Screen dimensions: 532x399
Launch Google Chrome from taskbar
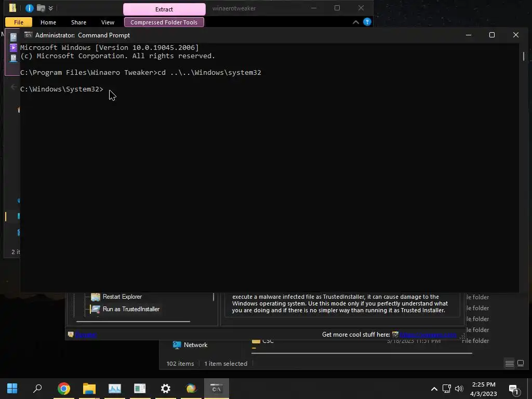coord(64,388)
